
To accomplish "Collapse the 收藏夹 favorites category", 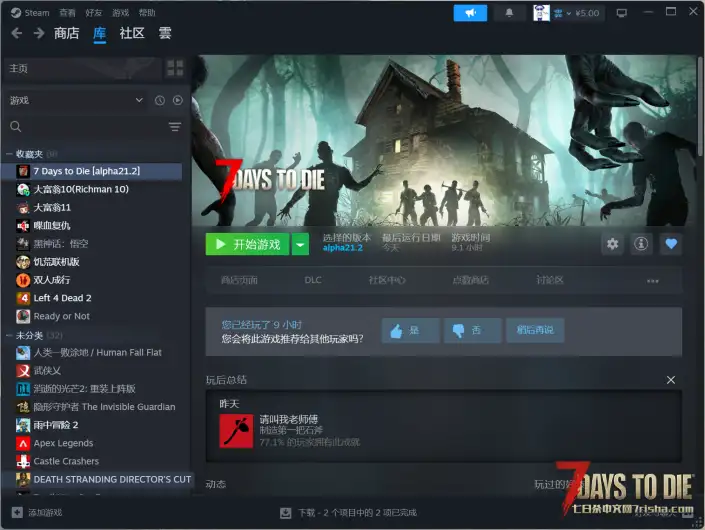I will (x=9, y=154).
